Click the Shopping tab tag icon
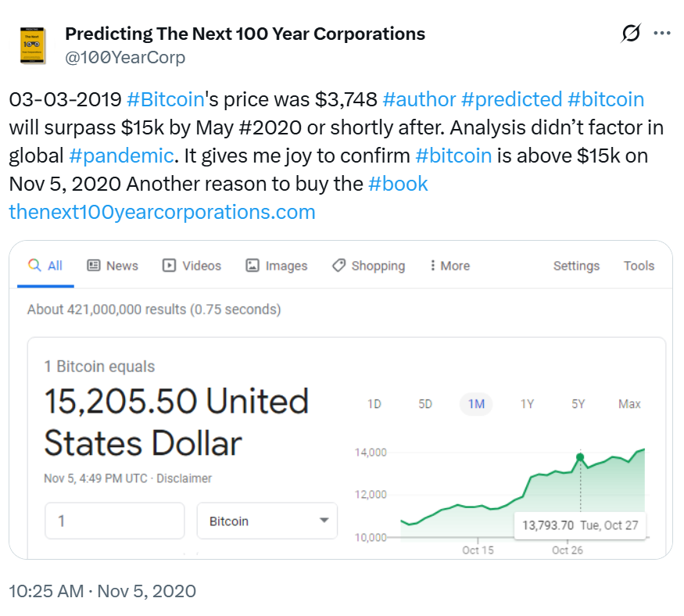 point(338,266)
